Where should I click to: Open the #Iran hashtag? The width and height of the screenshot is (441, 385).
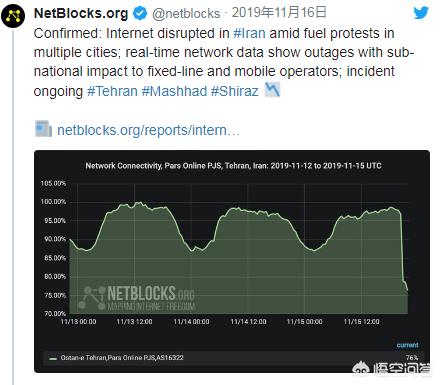click(249, 33)
